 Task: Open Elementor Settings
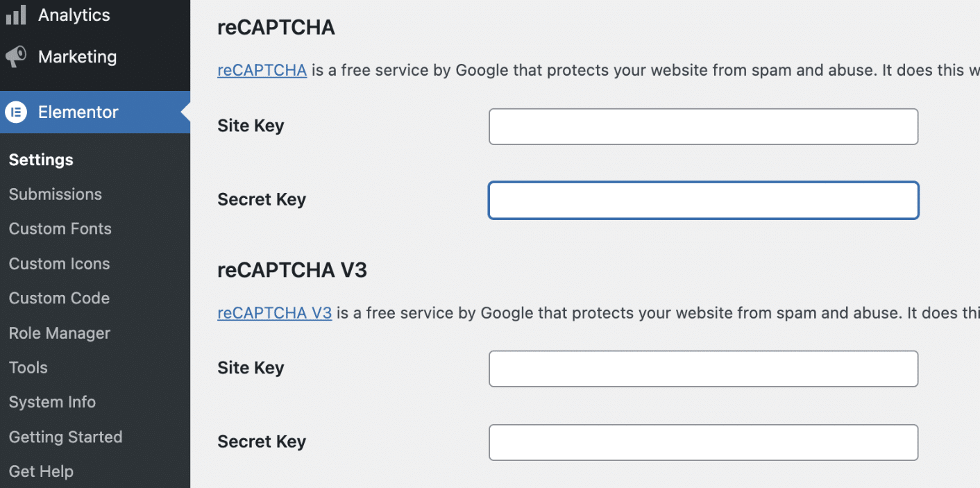(x=40, y=160)
